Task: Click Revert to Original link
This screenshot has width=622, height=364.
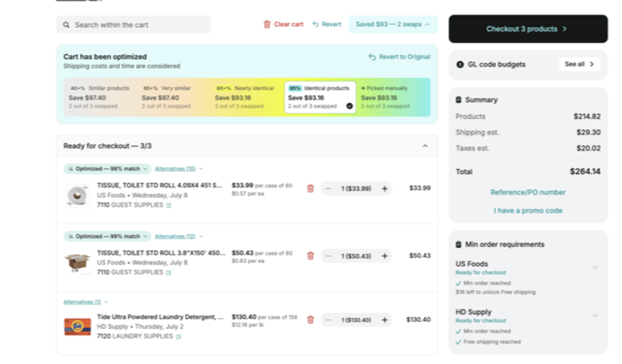Action: [x=399, y=57]
